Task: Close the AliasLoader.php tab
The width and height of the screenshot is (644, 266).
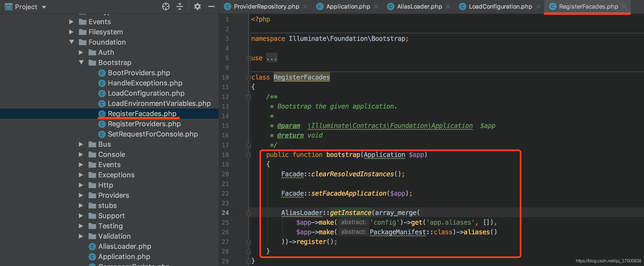Action: [448, 6]
